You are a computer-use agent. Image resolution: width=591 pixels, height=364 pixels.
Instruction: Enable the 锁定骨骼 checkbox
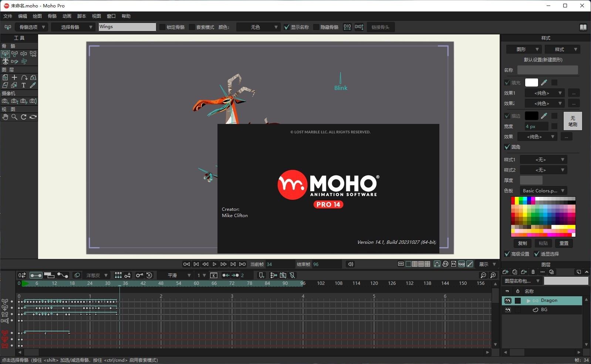[x=162, y=27]
